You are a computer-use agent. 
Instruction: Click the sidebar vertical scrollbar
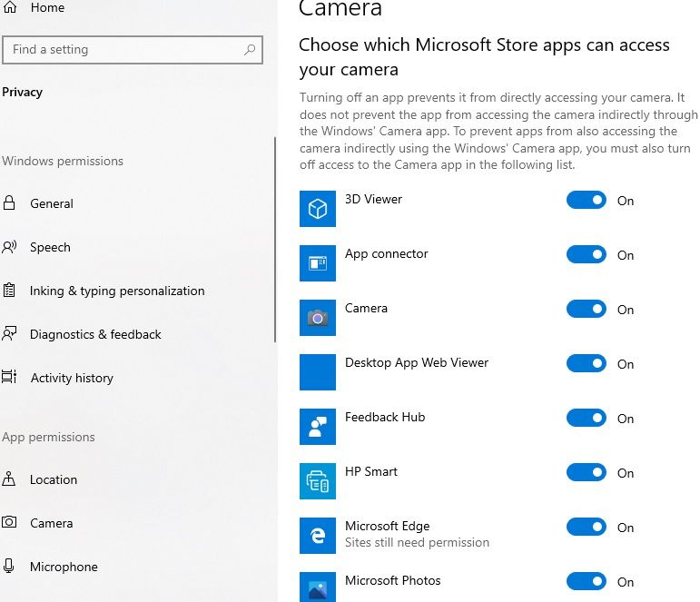(275, 240)
